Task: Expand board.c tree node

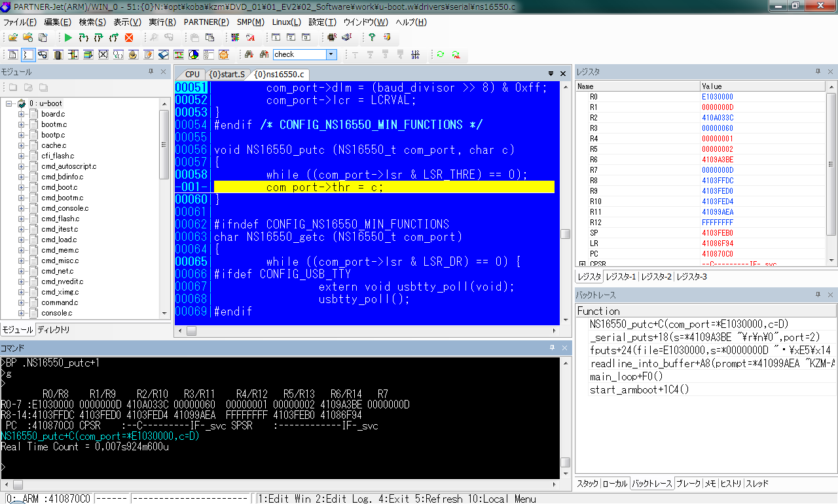Action: tap(22, 114)
